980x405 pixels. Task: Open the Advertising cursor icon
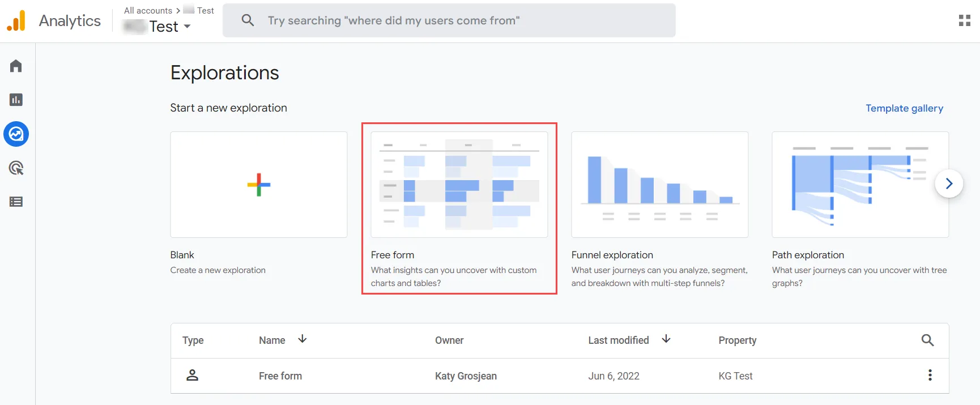[x=16, y=168]
